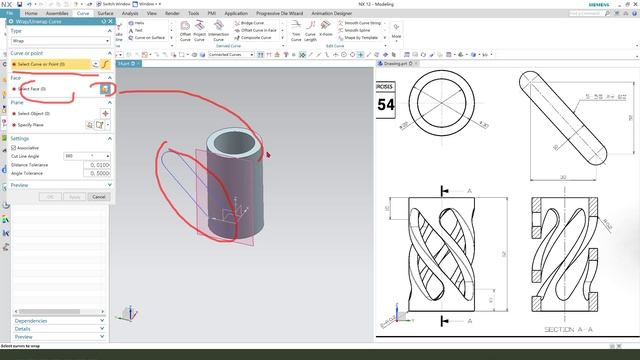The width and height of the screenshot is (640, 360).
Task: Click Select Curve or Point field
Action: tap(50, 64)
